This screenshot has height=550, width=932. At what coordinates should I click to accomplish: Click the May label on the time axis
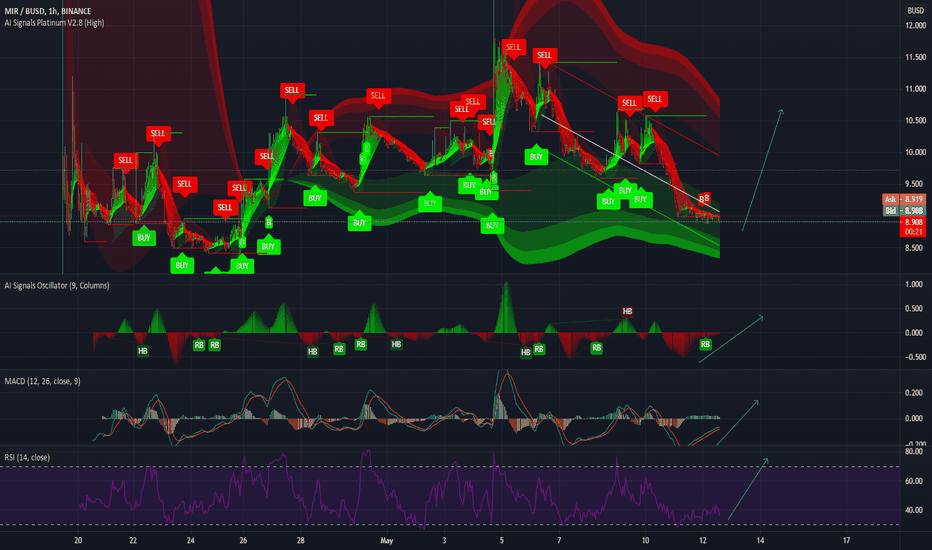pos(386,540)
